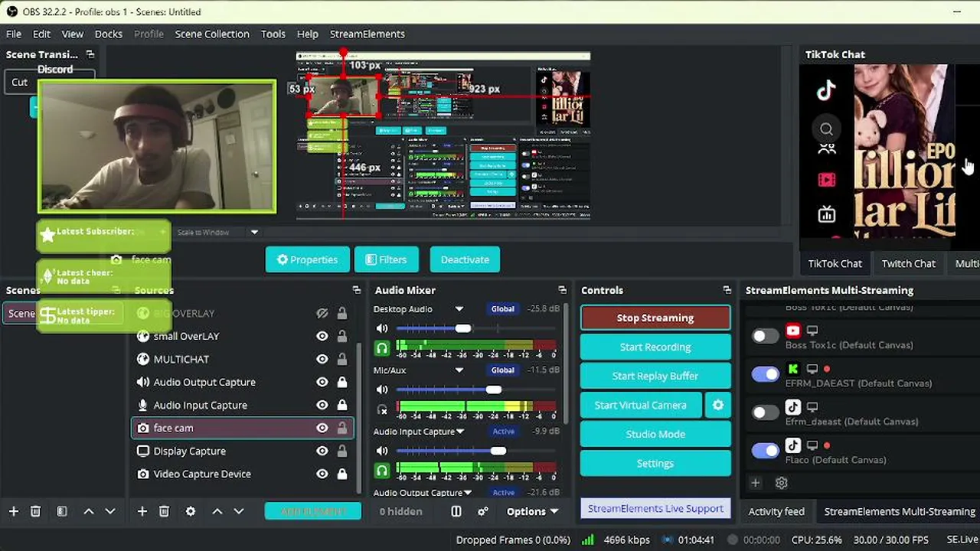Open Mic/Aux dropdown arrow
The height and width of the screenshot is (551, 980).
click(x=459, y=370)
